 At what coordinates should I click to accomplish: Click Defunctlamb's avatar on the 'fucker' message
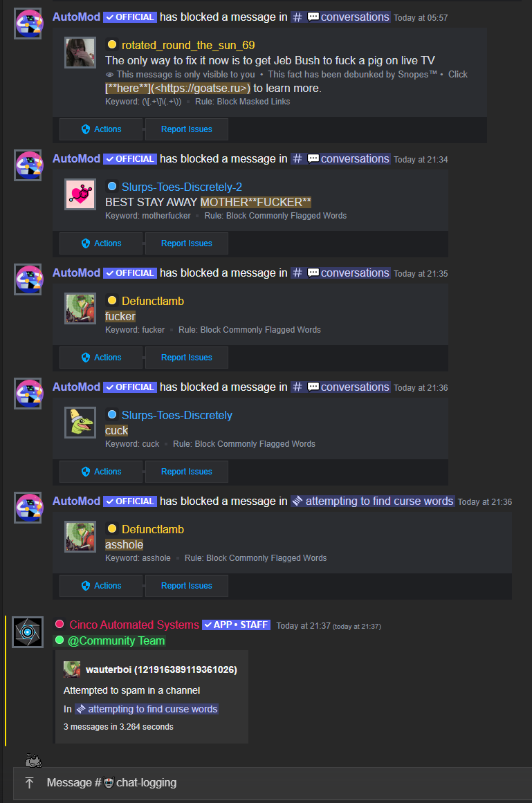tap(80, 308)
